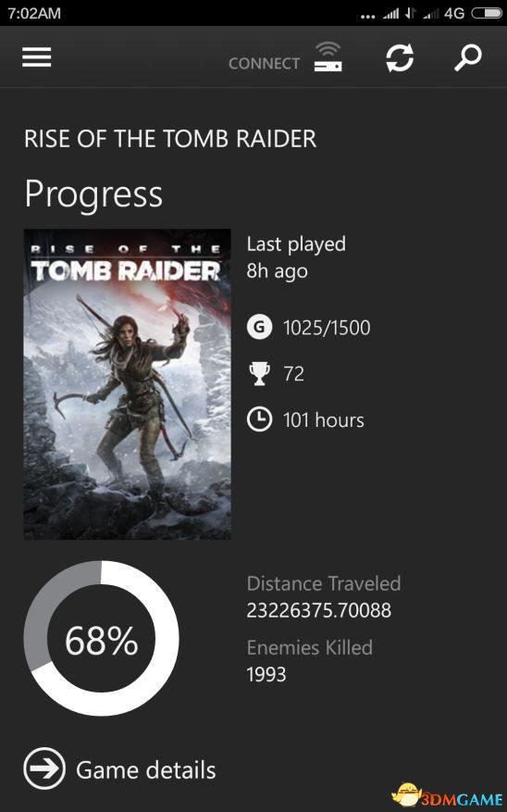The height and width of the screenshot is (812, 507).
Task: Open search with the magnifier icon
Action: coord(468,57)
